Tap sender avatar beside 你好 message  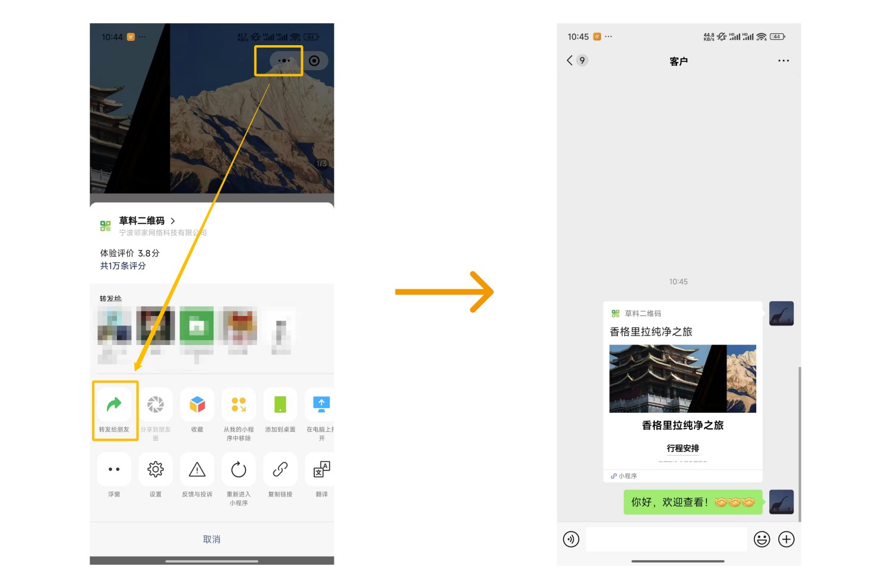[781, 502]
